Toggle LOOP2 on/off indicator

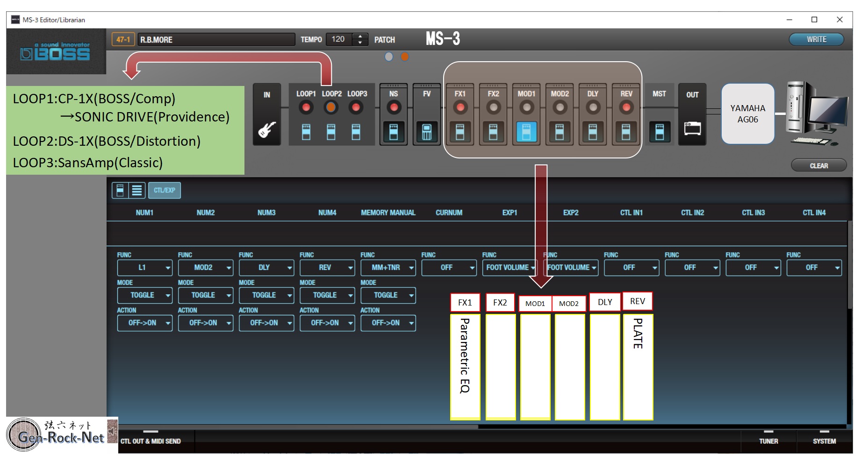click(x=331, y=108)
